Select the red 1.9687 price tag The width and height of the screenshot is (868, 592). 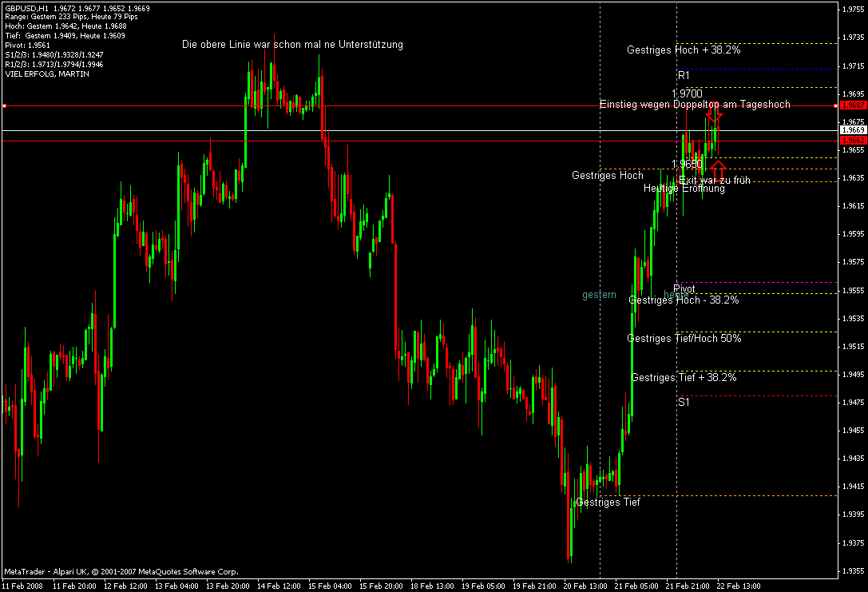[853, 105]
